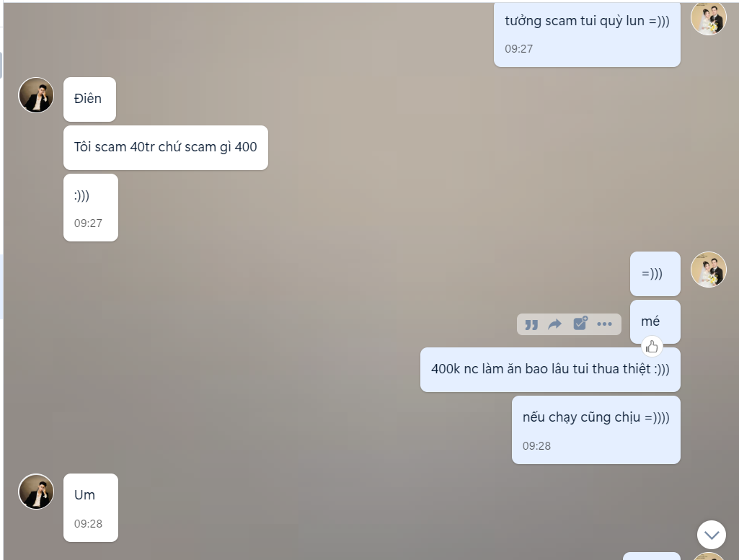
Task: Click the 'tưởng scam tui quỳ lun' message
Action: 587,34
